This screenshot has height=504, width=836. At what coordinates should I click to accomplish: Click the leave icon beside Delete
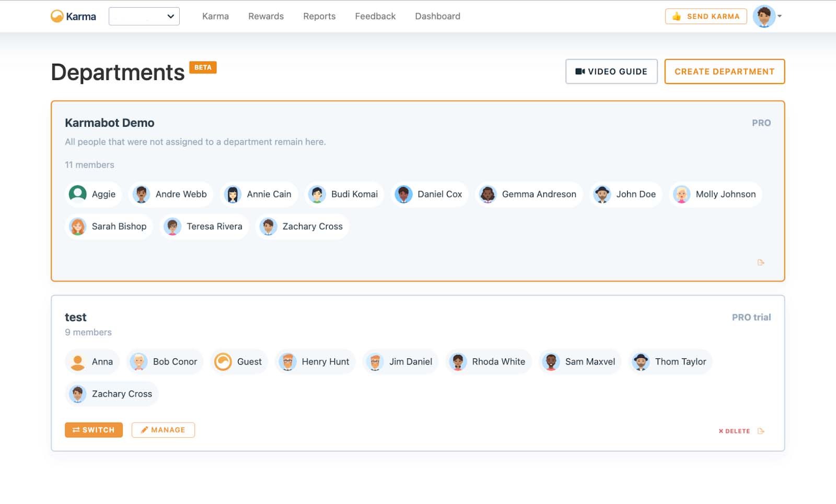(761, 431)
